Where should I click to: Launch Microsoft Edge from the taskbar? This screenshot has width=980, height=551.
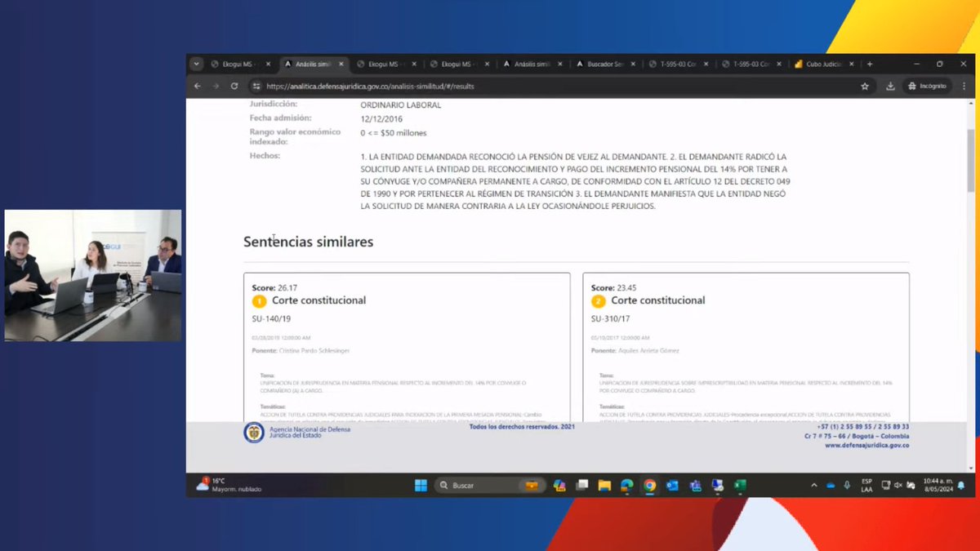coord(627,485)
